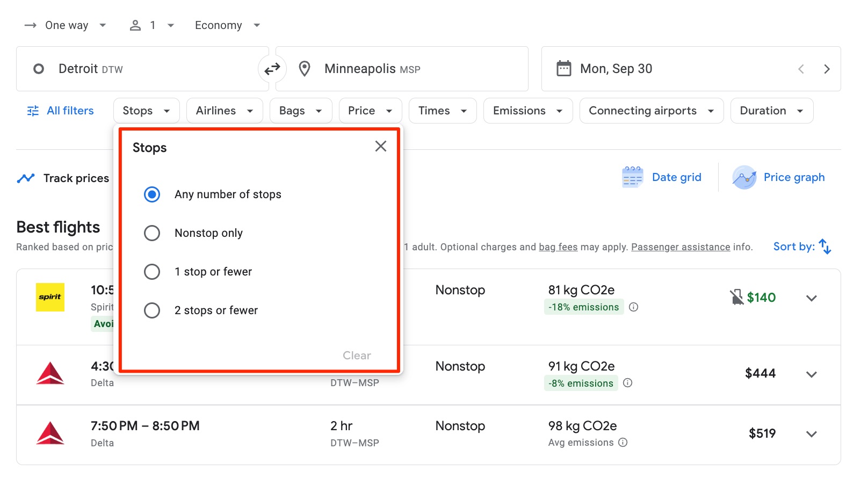Click the passenger person icon
The width and height of the screenshot is (868, 478).
pos(135,25)
